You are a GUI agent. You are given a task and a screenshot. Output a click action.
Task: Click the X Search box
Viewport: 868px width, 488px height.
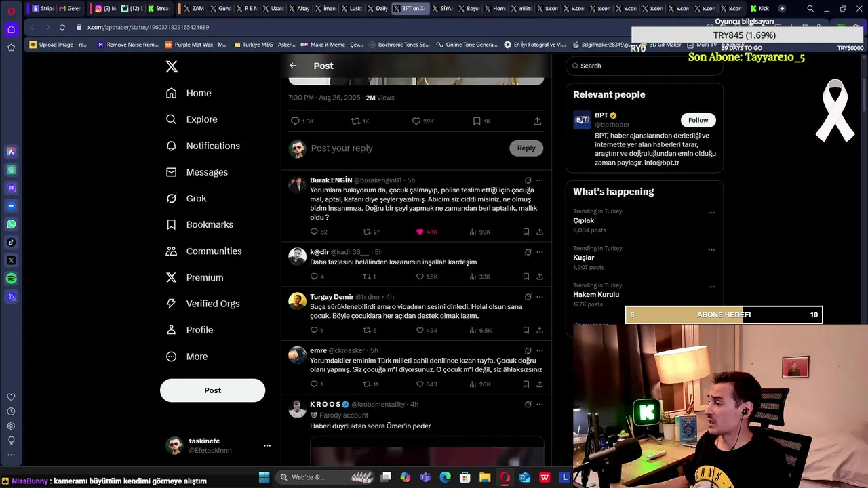point(644,66)
